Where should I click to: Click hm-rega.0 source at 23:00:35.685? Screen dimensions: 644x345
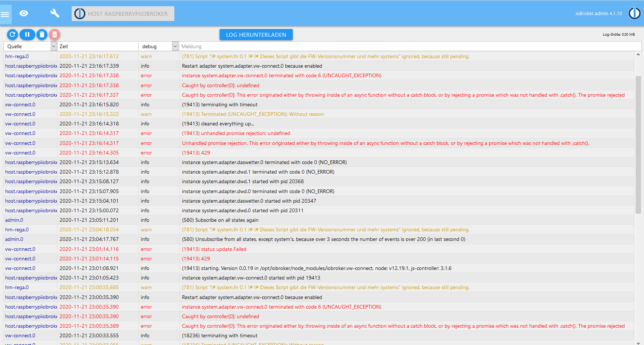click(x=17, y=287)
